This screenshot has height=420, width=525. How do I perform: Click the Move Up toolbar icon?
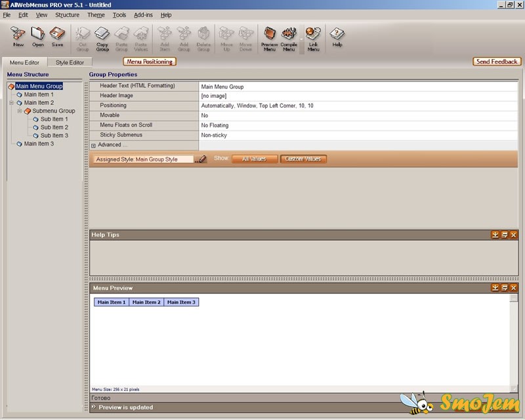226,39
